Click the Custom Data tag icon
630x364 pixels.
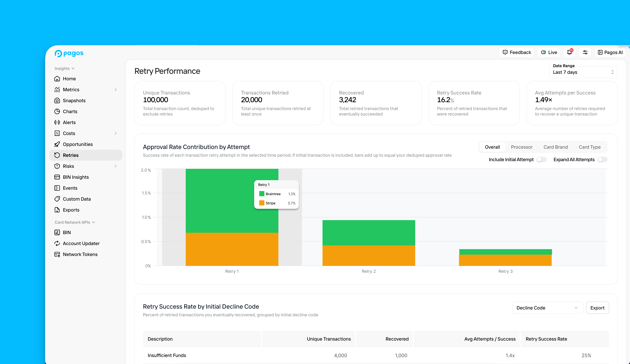[x=57, y=199]
